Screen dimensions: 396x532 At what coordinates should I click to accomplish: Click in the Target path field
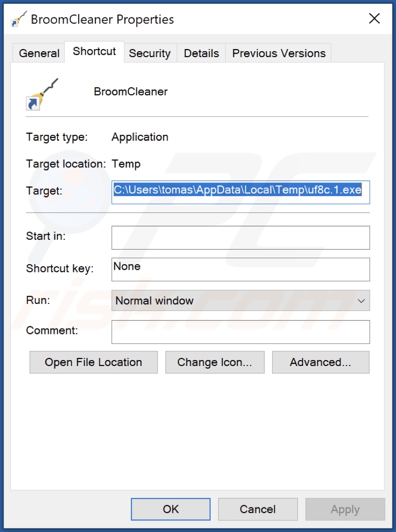coord(240,192)
